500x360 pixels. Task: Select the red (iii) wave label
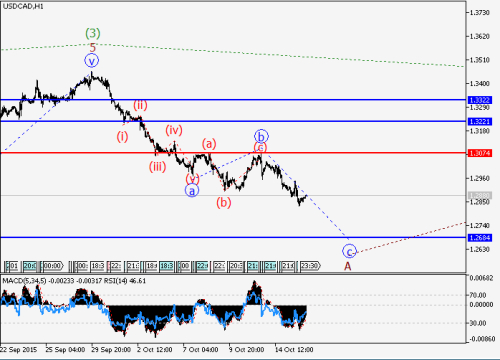pos(157,166)
